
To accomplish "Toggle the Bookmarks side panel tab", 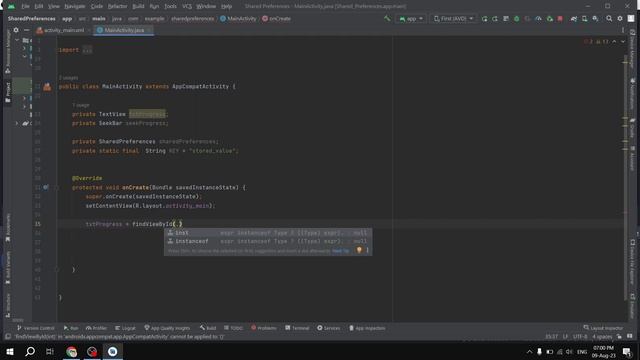I will tap(8, 229).
